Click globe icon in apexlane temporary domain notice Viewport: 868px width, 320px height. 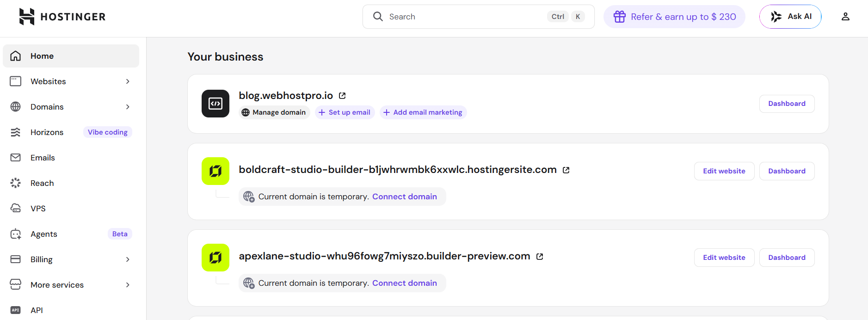coord(249,283)
